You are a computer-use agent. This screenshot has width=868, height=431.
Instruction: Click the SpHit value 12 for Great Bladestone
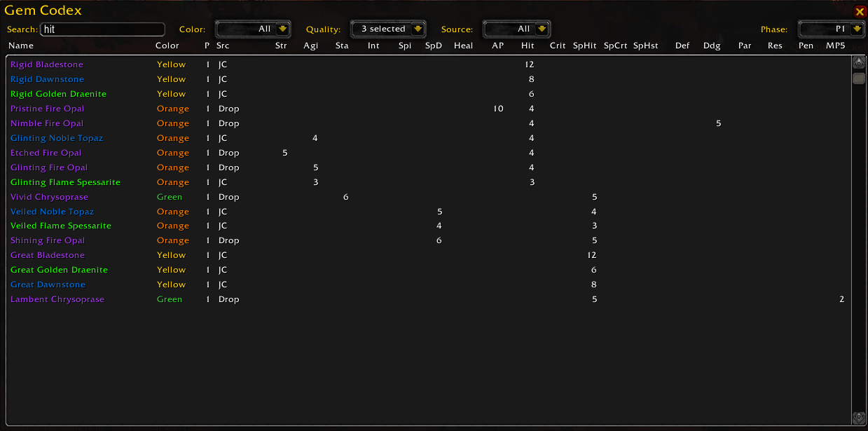pos(592,255)
